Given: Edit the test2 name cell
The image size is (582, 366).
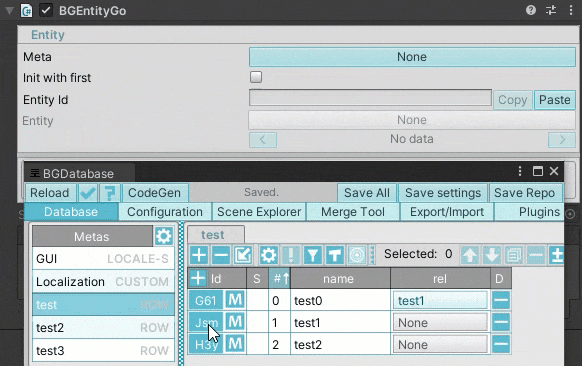Looking at the screenshot, I should point(340,344).
